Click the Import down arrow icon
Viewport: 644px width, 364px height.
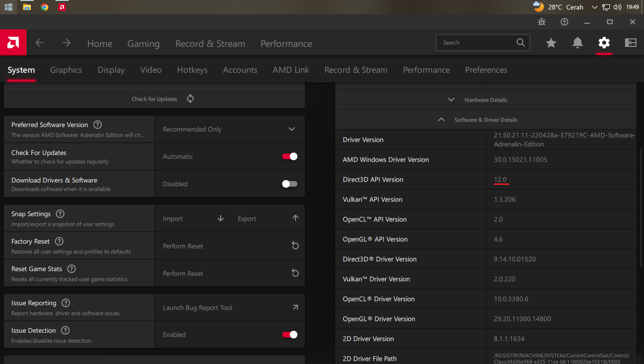[221, 218]
